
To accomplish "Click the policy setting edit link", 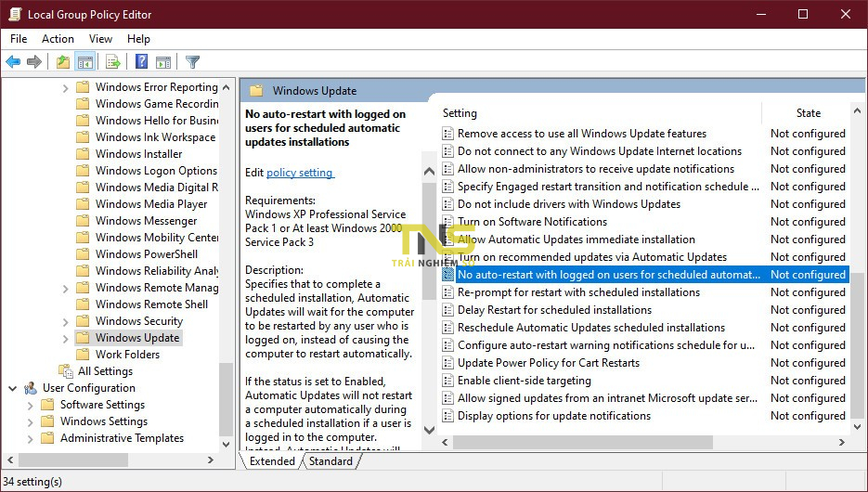I will pos(300,173).
